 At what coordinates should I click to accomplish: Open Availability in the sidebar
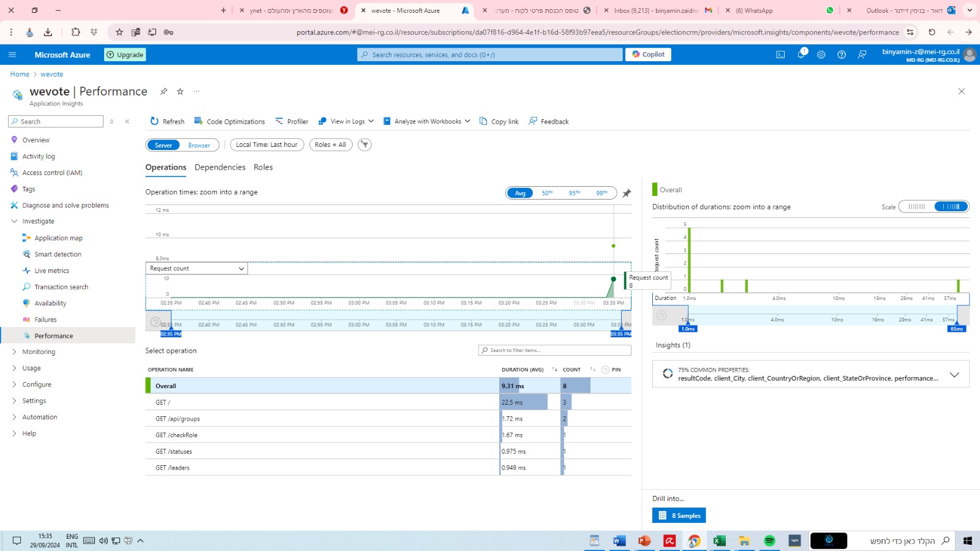pyautogui.click(x=50, y=303)
